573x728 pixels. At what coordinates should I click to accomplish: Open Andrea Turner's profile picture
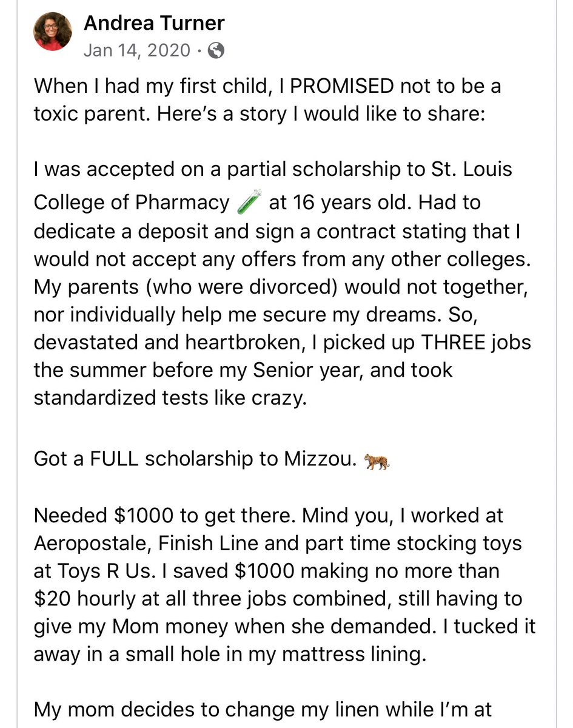click(x=53, y=32)
